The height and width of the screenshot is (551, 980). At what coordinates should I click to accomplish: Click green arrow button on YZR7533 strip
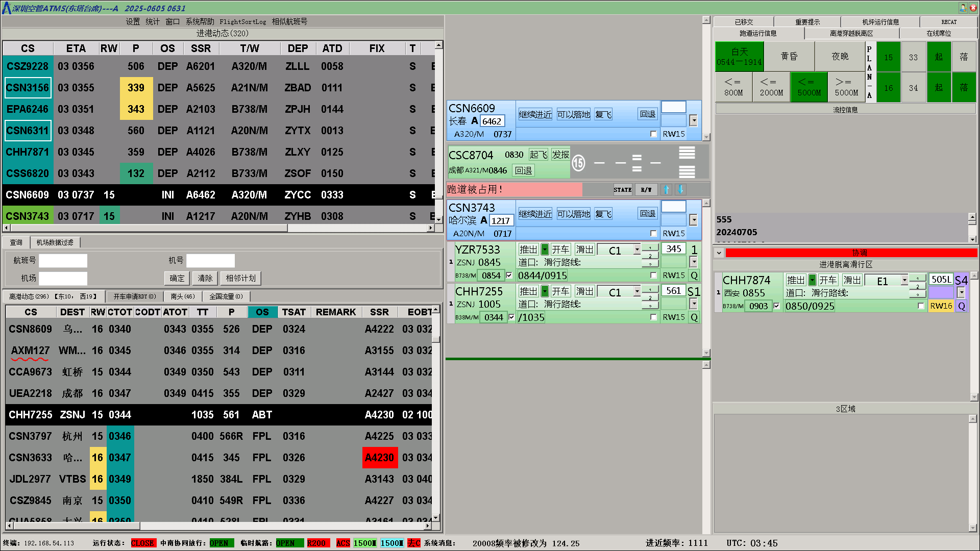pyautogui.click(x=545, y=249)
